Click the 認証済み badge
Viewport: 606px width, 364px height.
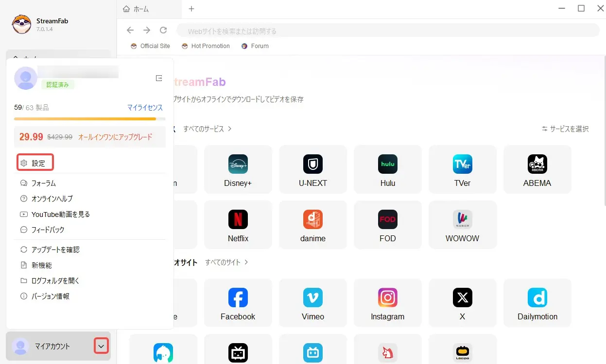57,84
